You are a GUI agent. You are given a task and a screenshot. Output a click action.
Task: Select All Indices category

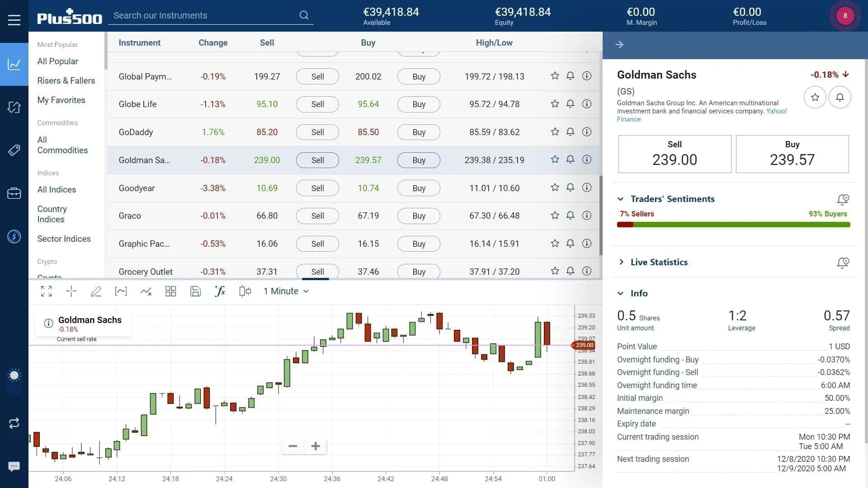[x=57, y=190]
